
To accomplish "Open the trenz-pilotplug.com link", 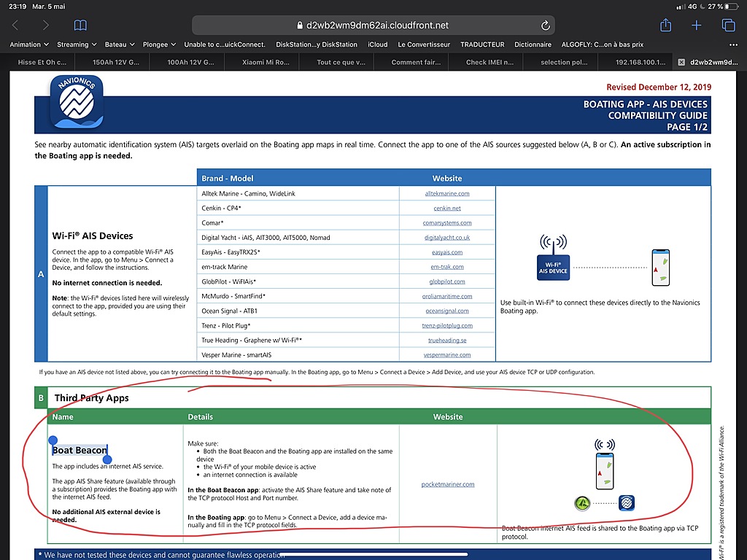I will (447, 326).
